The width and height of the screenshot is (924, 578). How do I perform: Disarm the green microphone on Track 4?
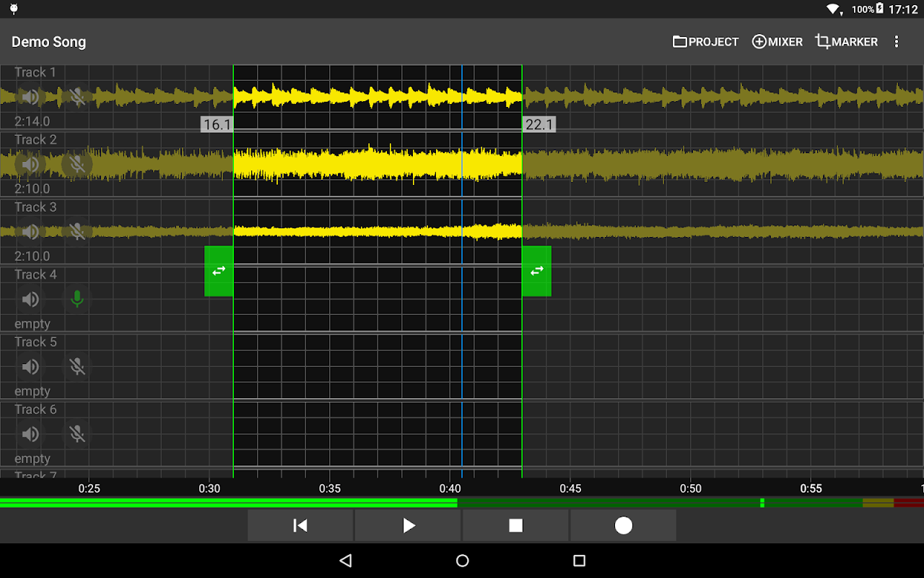(77, 299)
